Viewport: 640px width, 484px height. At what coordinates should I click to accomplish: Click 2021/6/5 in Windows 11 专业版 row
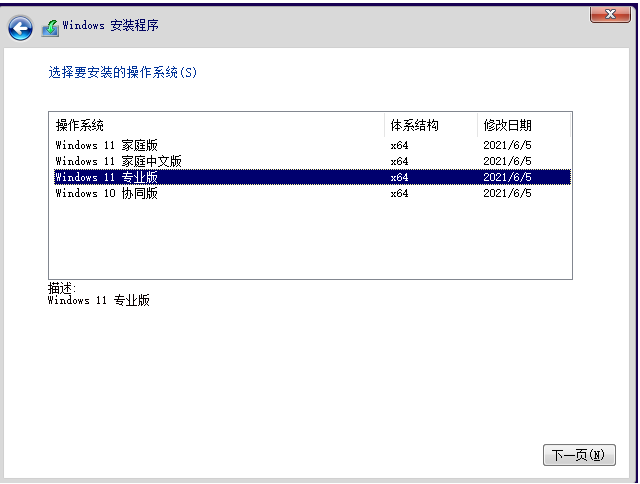(507, 177)
